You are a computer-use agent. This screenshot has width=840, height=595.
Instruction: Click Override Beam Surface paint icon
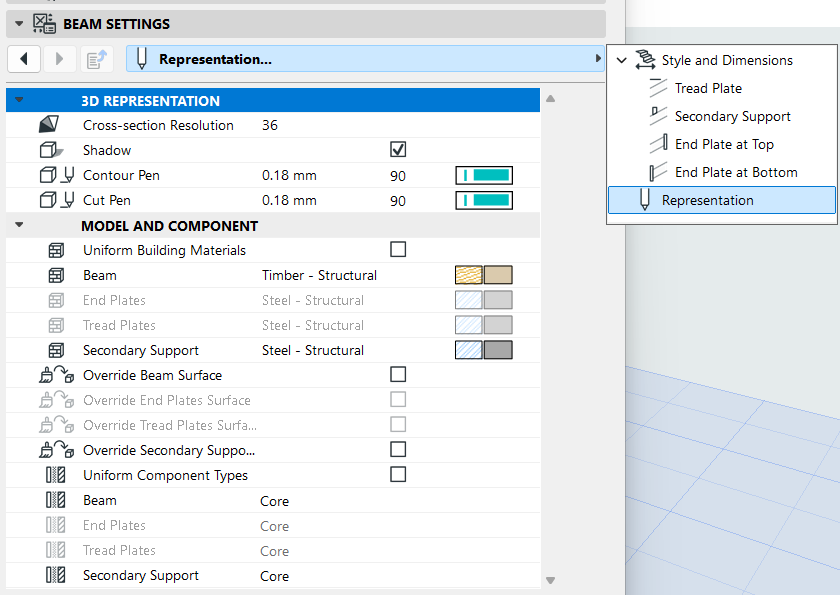pos(56,375)
